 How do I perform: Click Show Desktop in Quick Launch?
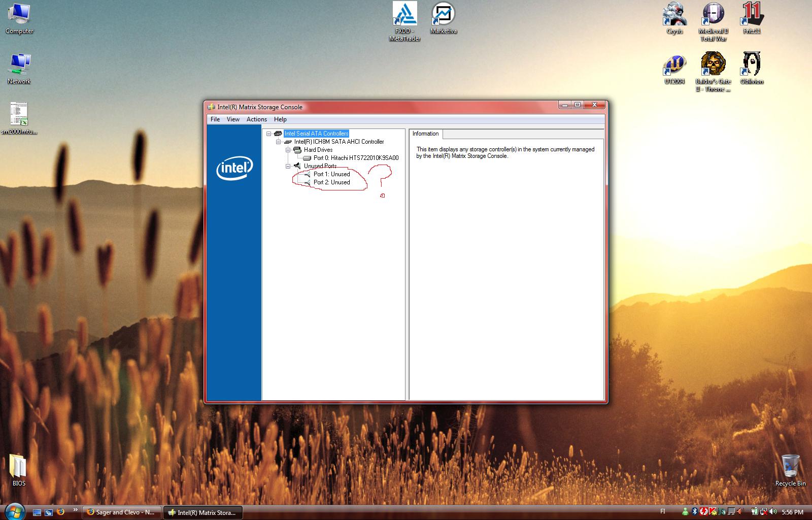tap(37, 512)
